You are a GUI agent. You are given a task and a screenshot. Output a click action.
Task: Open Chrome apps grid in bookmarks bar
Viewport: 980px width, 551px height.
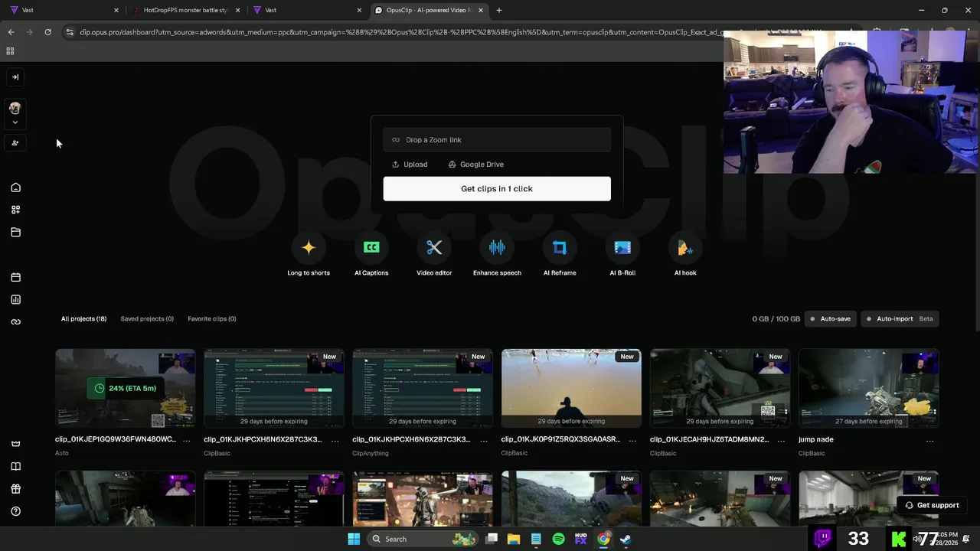10,51
